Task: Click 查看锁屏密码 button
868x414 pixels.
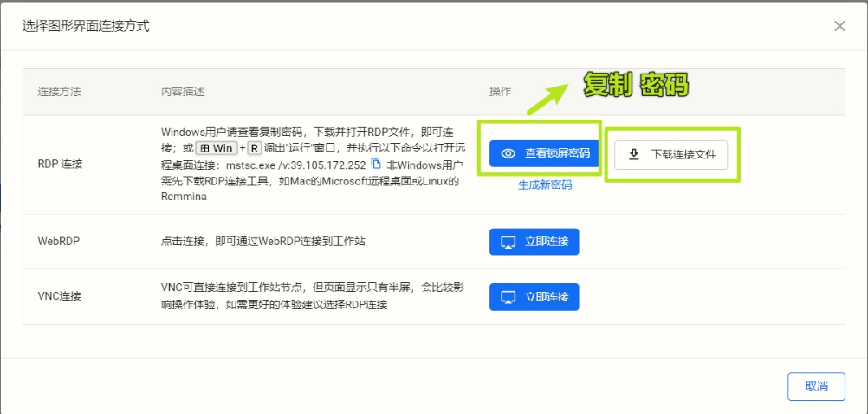Action: pos(544,153)
